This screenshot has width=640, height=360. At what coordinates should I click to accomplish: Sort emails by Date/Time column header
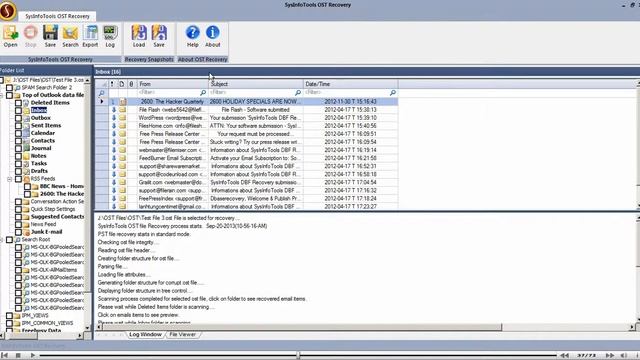tap(351, 84)
